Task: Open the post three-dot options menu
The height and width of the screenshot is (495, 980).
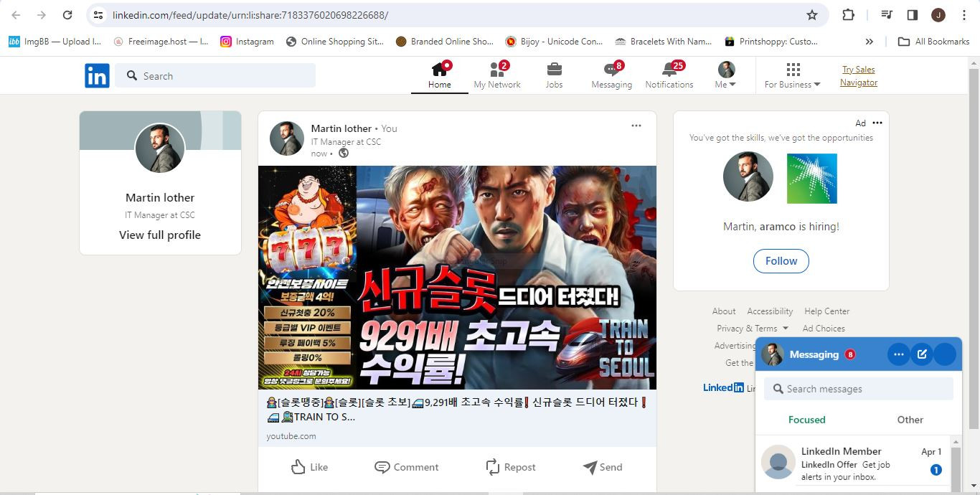Action: tap(636, 126)
